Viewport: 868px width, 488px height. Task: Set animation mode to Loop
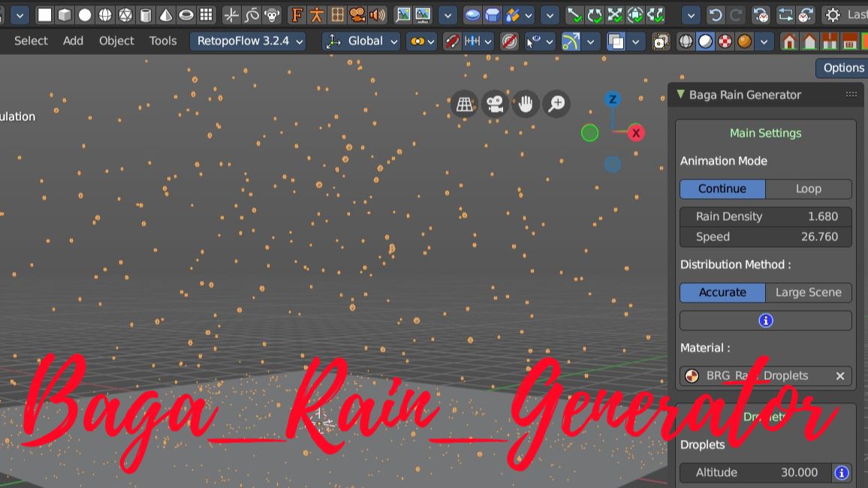click(809, 188)
